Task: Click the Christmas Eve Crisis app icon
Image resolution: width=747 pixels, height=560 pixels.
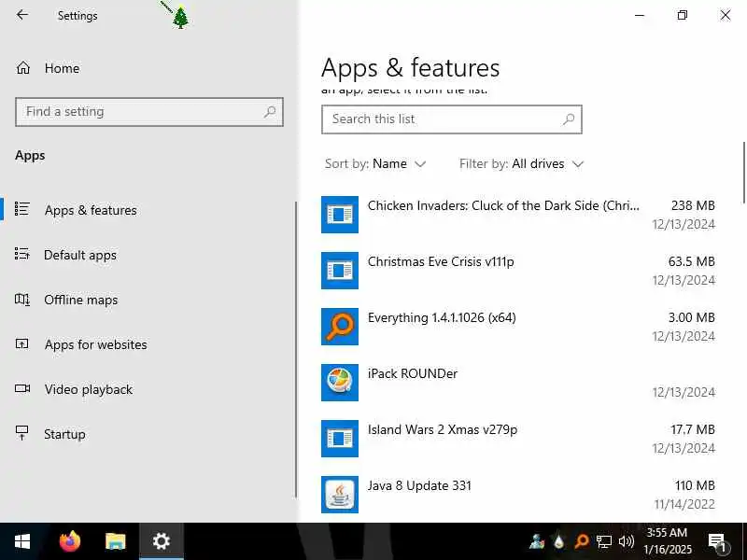Action: click(x=340, y=271)
